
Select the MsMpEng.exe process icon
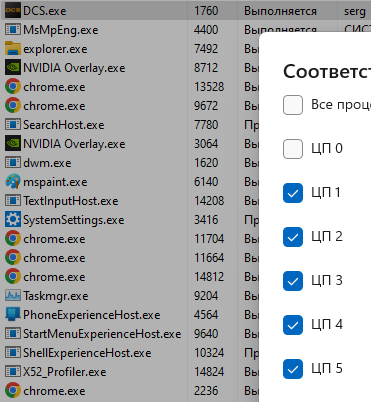click(x=13, y=30)
